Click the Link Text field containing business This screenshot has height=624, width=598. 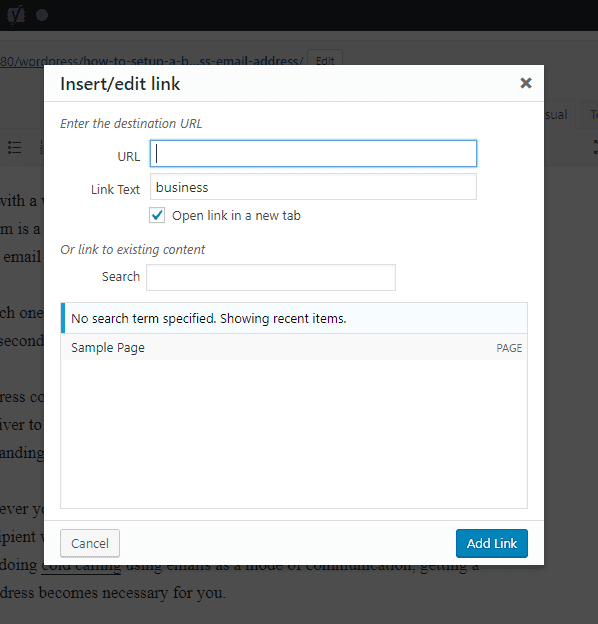pyautogui.click(x=313, y=187)
